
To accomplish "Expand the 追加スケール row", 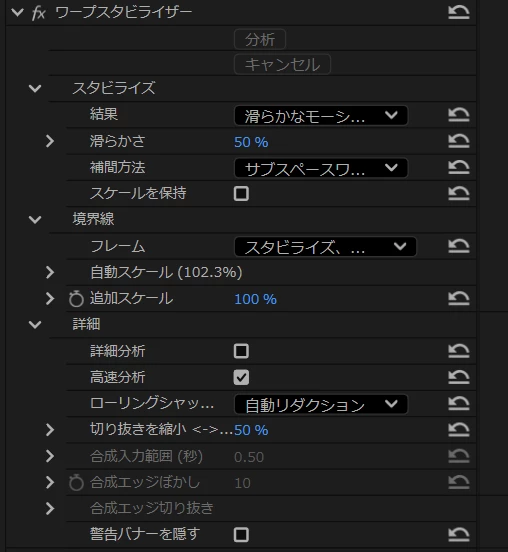I will [50, 299].
